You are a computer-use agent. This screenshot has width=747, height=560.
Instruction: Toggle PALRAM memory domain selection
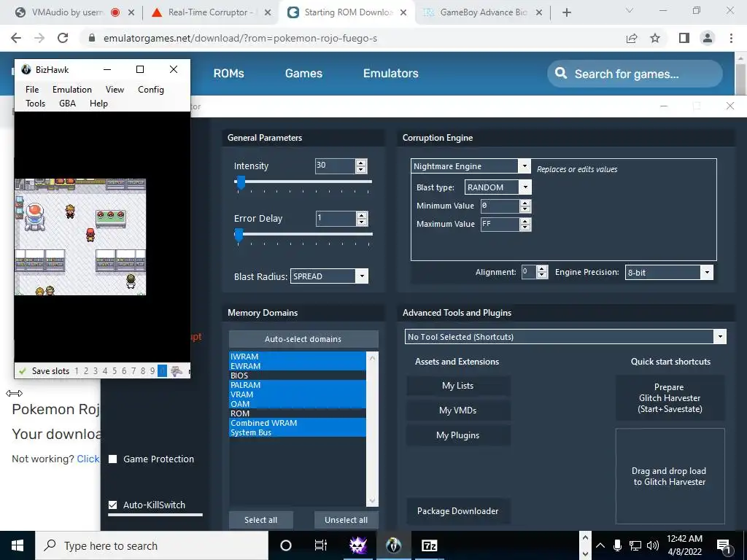click(x=298, y=385)
